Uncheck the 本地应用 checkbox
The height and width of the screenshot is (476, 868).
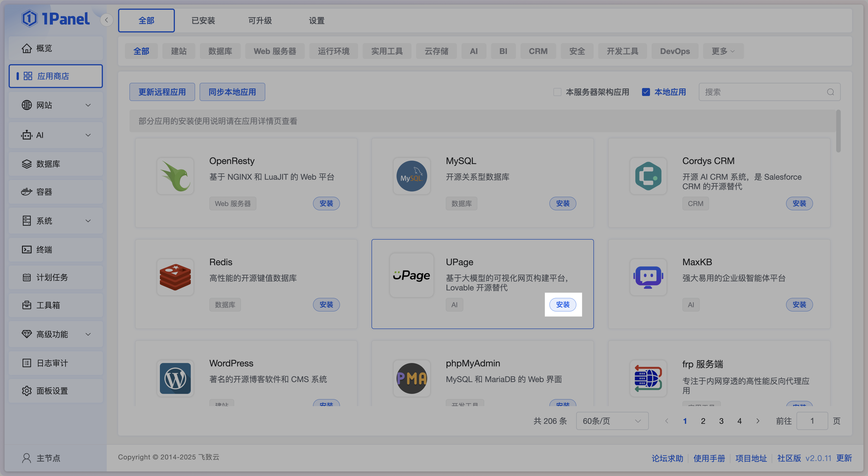click(x=646, y=92)
